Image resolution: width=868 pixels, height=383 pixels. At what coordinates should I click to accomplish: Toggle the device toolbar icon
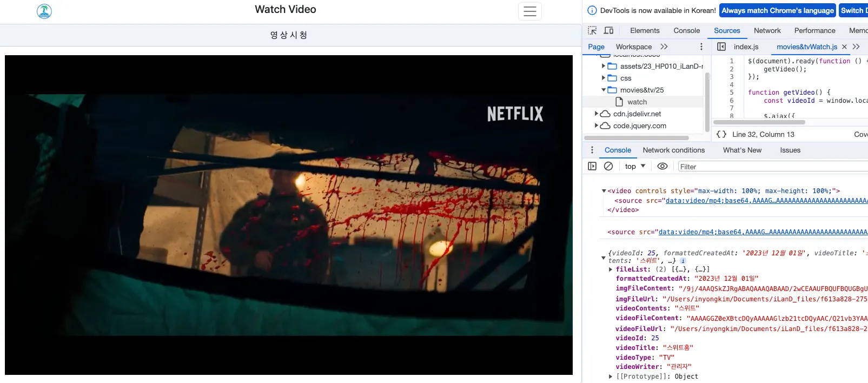pyautogui.click(x=608, y=30)
